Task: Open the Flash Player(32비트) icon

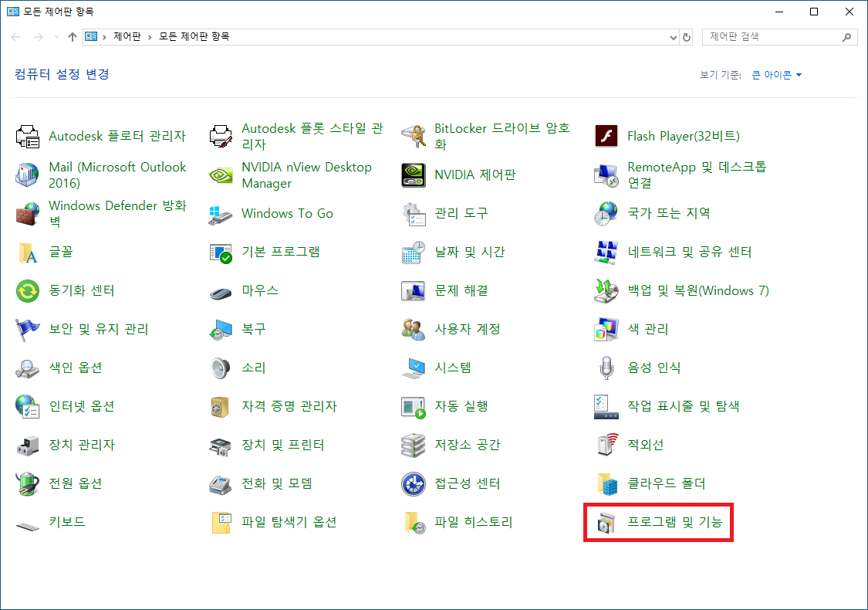Action: [x=606, y=137]
